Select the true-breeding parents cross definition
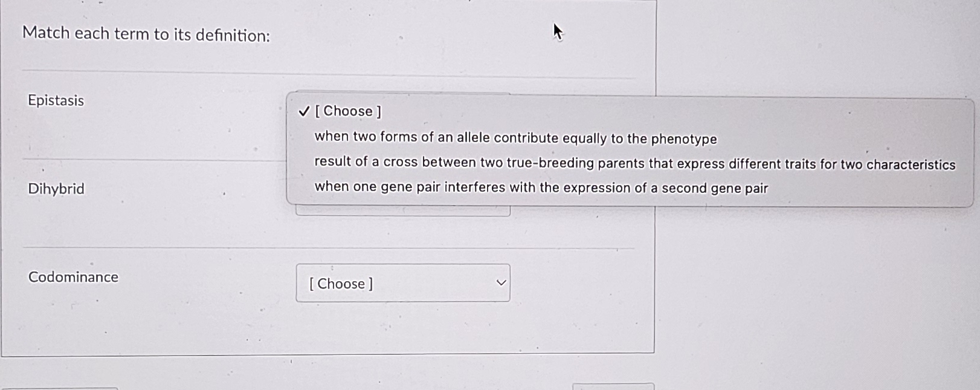980x390 pixels. point(634,163)
